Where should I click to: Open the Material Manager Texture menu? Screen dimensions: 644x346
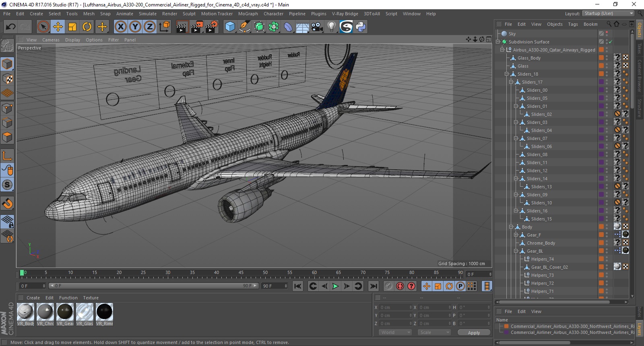(x=91, y=298)
